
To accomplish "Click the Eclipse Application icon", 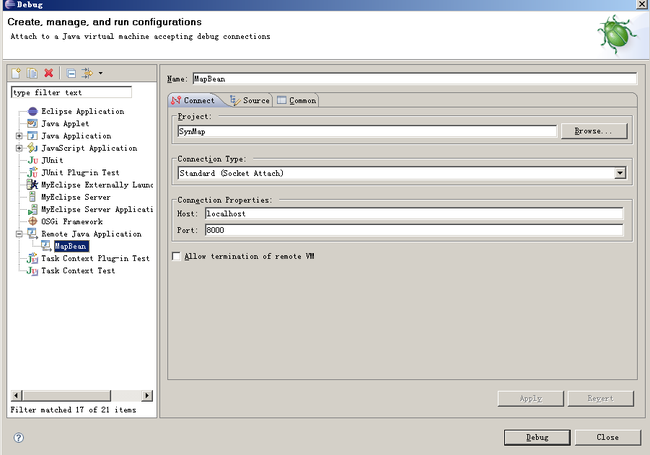I will tap(33, 111).
